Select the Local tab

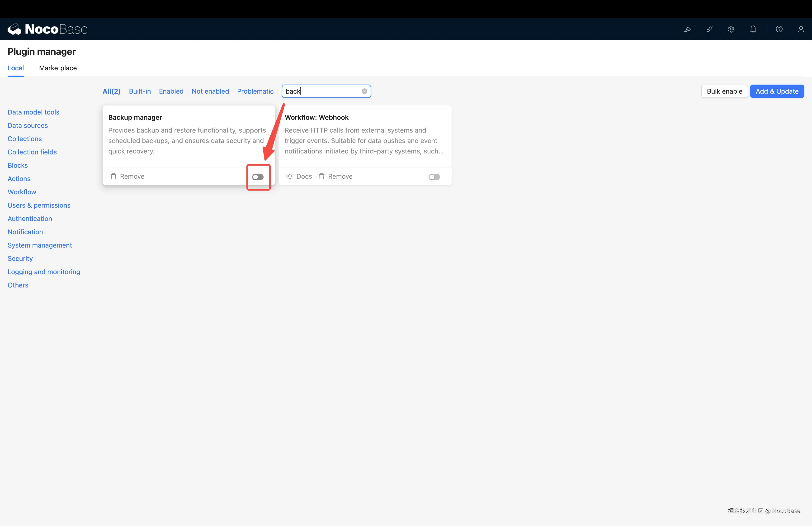[x=16, y=68]
